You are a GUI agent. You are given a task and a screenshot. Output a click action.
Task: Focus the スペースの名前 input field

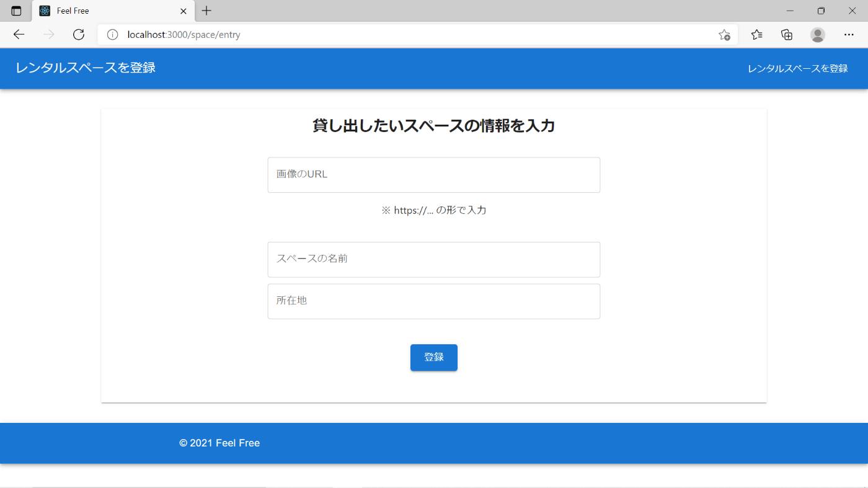pyautogui.click(x=434, y=259)
